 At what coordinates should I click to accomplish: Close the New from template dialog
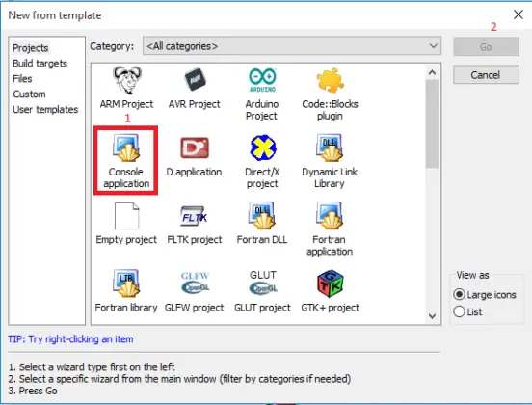pyautogui.click(x=519, y=14)
